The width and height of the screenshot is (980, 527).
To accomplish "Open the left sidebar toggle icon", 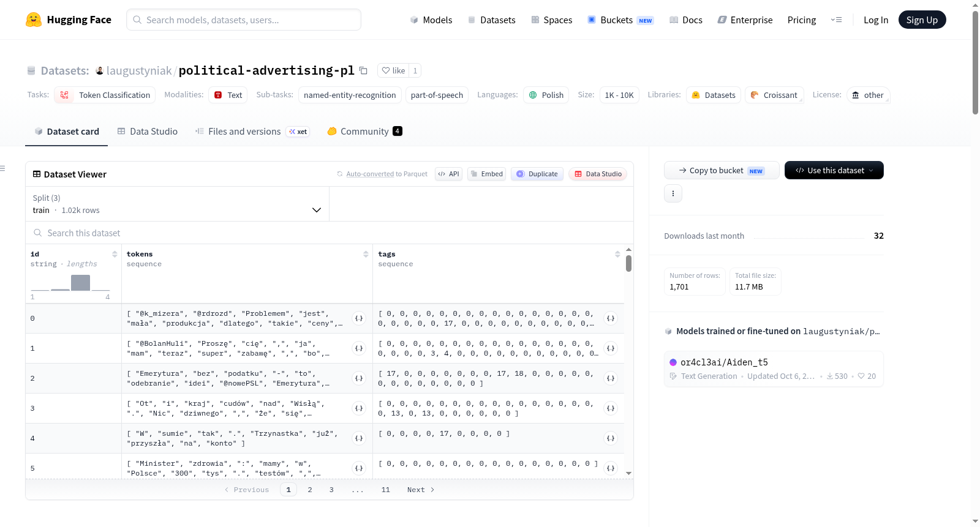I will coord(2,168).
